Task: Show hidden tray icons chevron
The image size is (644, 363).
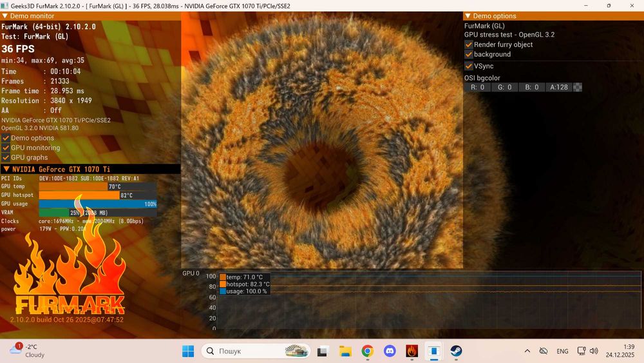Action: [x=527, y=351]
